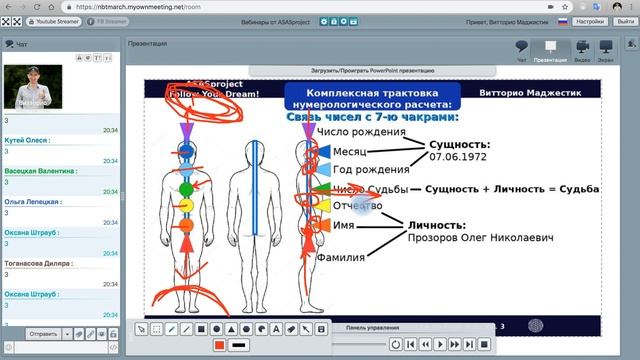Send chat message with Отправить
Image resolution: width=640 pixels, height=360 pixels.
[x=43, y=334]
